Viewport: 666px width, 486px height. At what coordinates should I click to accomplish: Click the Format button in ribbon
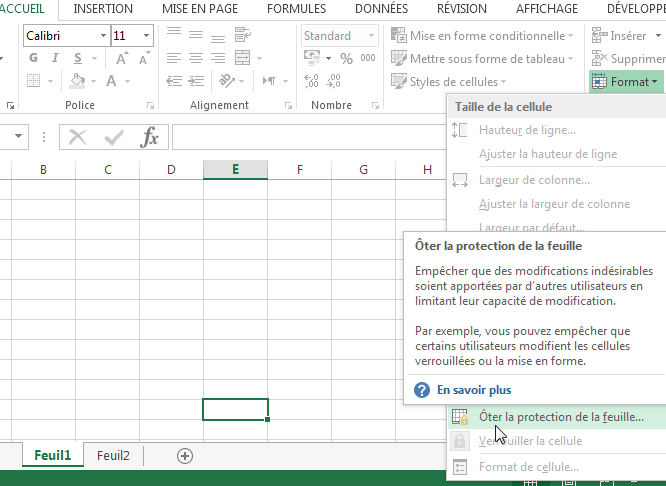click(x=627, y=81)
